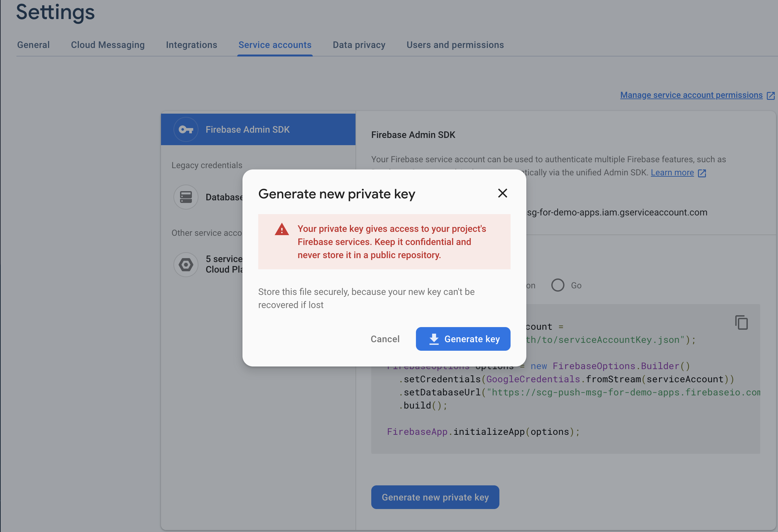Click Generate new private key button below code

(x=435, y=497)
